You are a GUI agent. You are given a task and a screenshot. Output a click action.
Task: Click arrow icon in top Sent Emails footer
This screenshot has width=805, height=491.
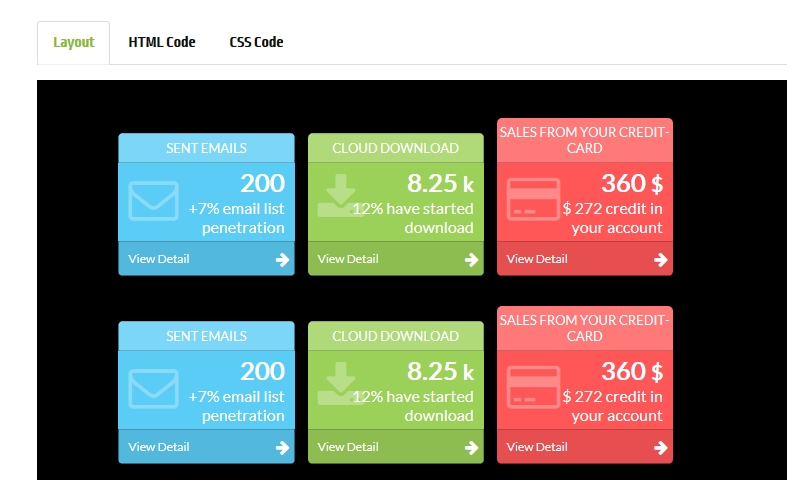(x=282, y=260)
